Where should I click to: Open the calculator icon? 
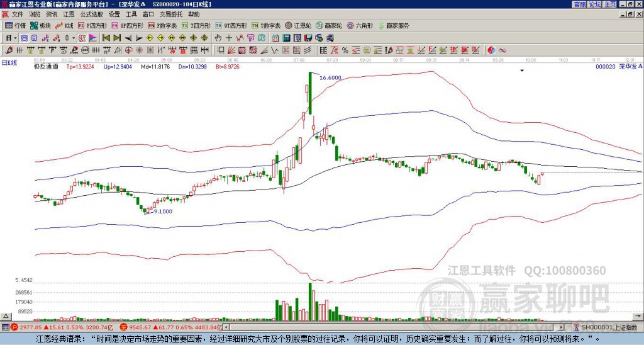(286, 38)
